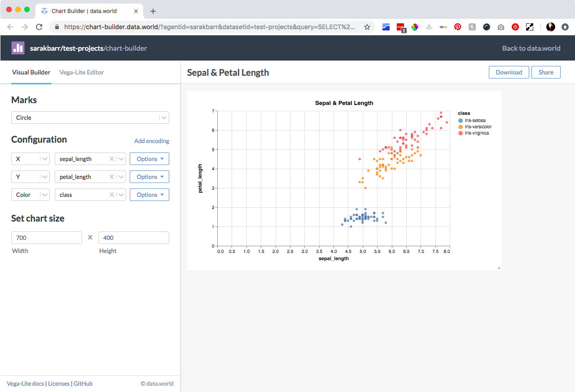Image resolution: width=575 pixels, height=392 pixels.
Task: Expand the Color channel dropdown
Action: pyautogui.click(x=30, y=194)
